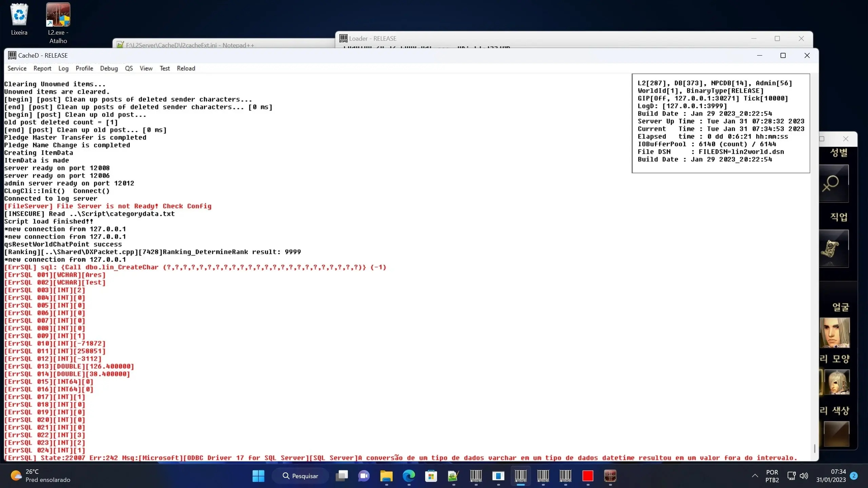Click the CacheD status info panel

(721, 123)
